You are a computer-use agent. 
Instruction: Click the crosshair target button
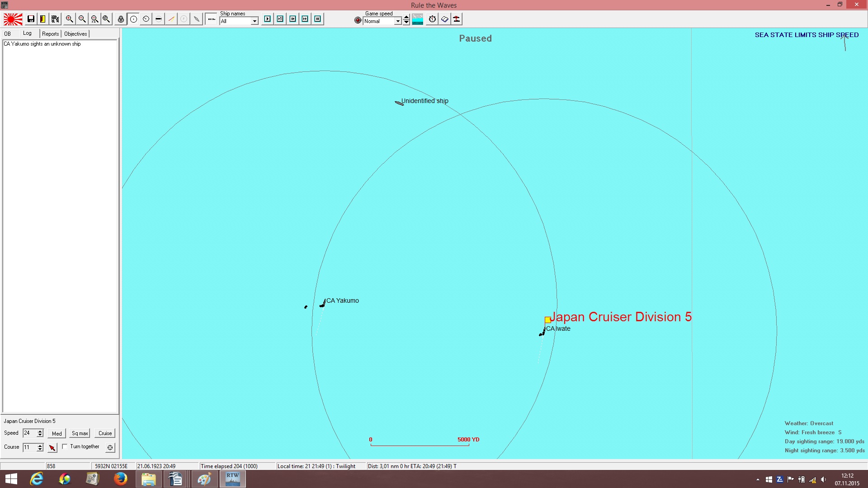[110, 447]
